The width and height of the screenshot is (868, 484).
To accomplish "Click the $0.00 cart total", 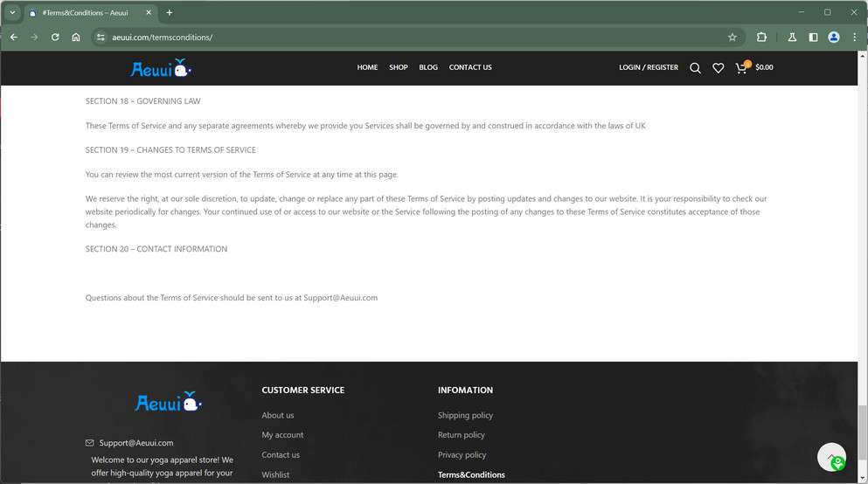I will [764, 67].
